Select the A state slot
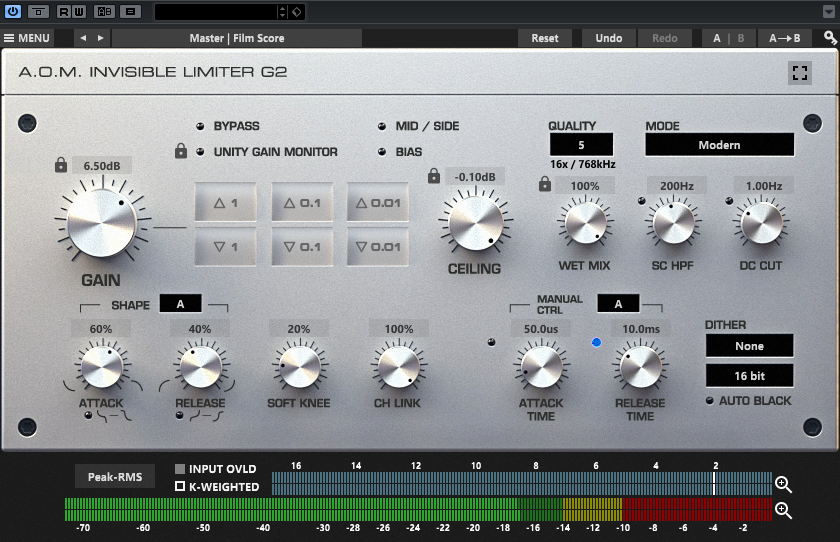The height and width of the screenshot is (542, 840). [716, 38]
